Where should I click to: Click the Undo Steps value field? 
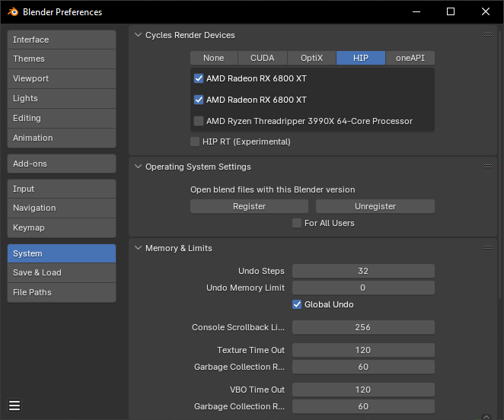click(363, 271)
